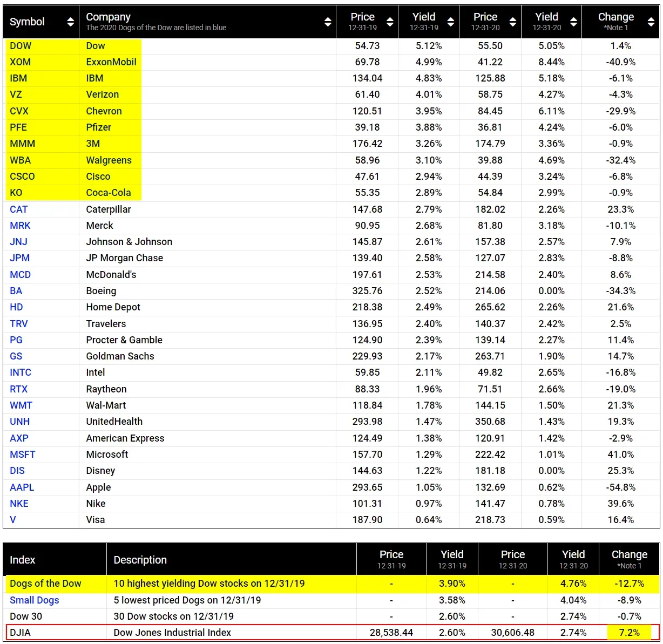Click the Walgreens company name
The image size is (663, 644).
109,160
